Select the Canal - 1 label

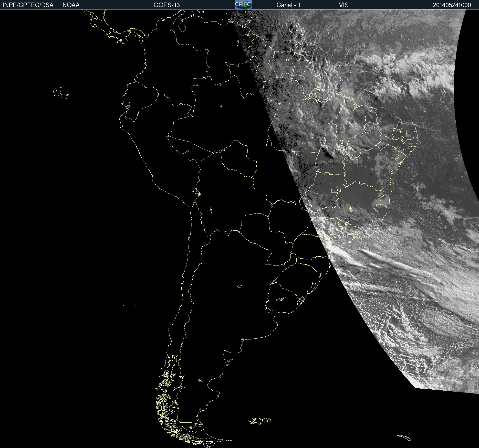[x=289, y=5]
